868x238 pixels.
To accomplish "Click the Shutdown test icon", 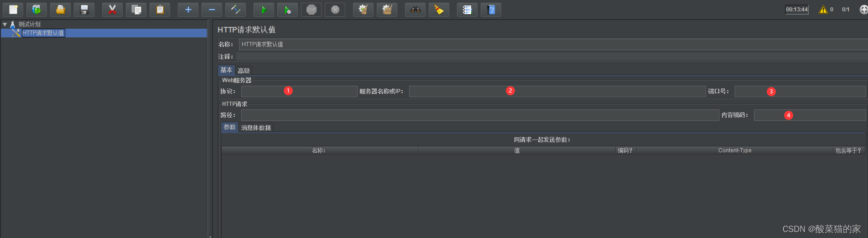I will click(335, 10).
